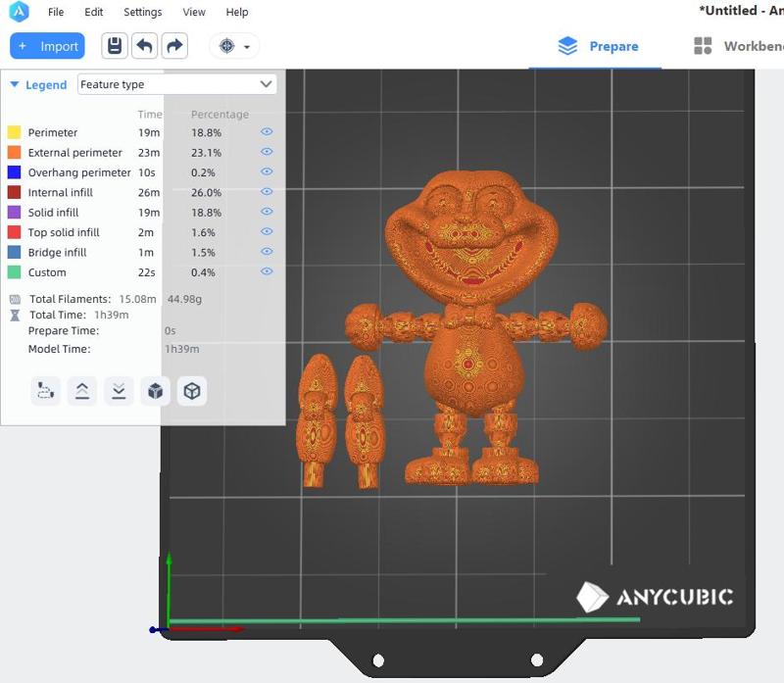Image resolution: width=784 pixels, height=683 pixels.
Task: Select the wireframe cube view icon
Action: 192,391
